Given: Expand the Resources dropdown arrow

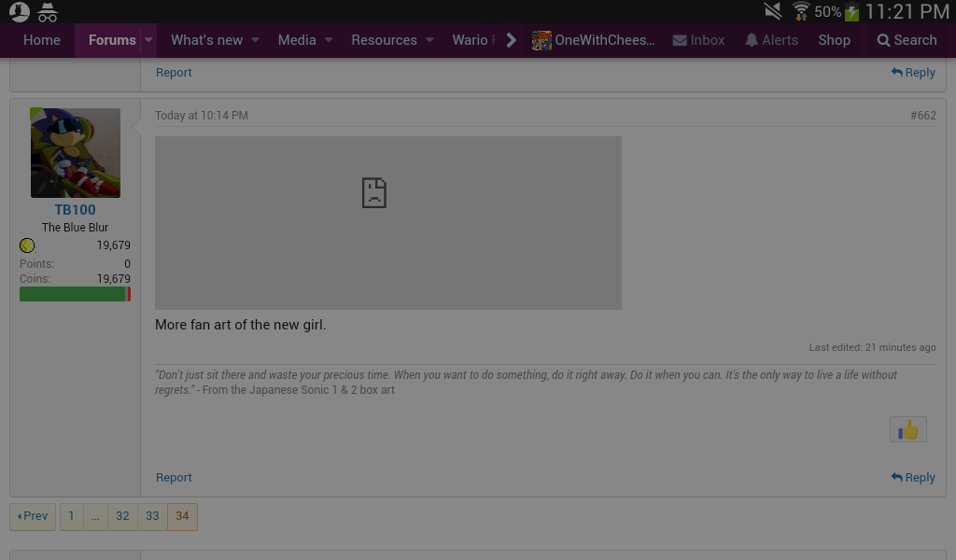Looking at the screenshot, I should click(429, 40).
